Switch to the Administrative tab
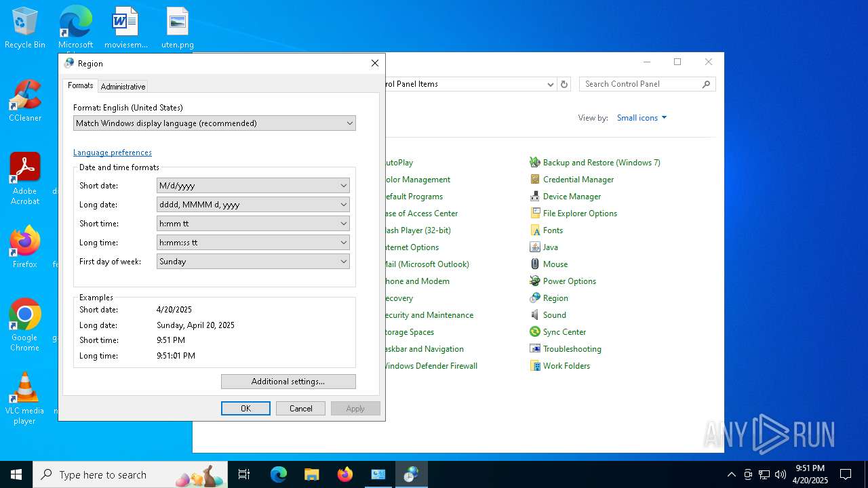Image resolution: width=868 pixels, height=488 pixels. click(x=123, y=87)
